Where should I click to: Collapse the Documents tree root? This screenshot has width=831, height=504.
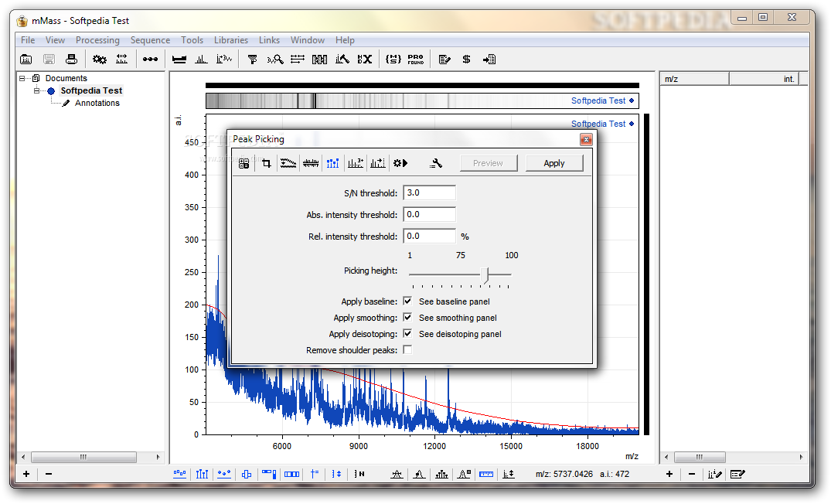pos(22,78)
